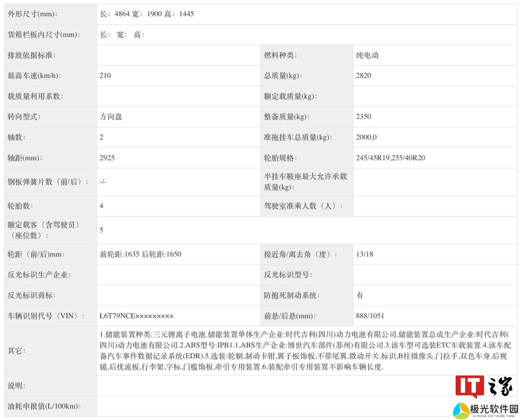Click the max speed value 210
The height and width of the screenshot is (420, 522).
(x=105, y=76)
